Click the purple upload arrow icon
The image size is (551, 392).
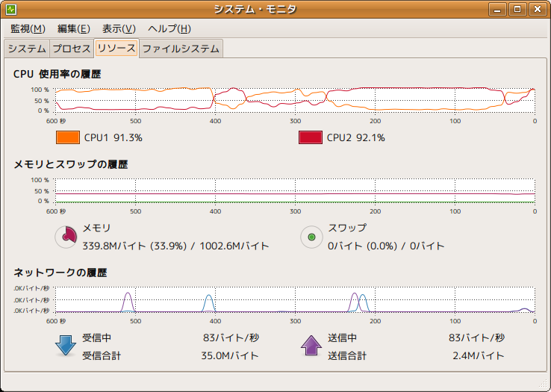(311, 346)
